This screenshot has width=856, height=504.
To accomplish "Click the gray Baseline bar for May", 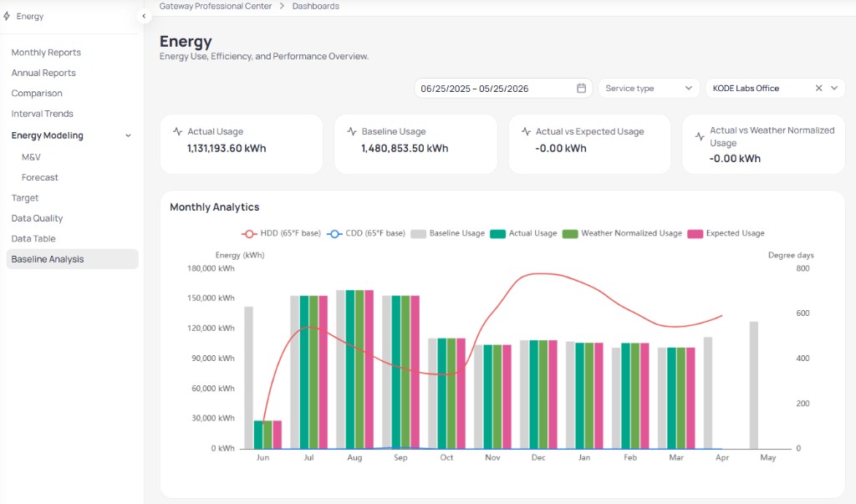I will (x=754, y=385).
